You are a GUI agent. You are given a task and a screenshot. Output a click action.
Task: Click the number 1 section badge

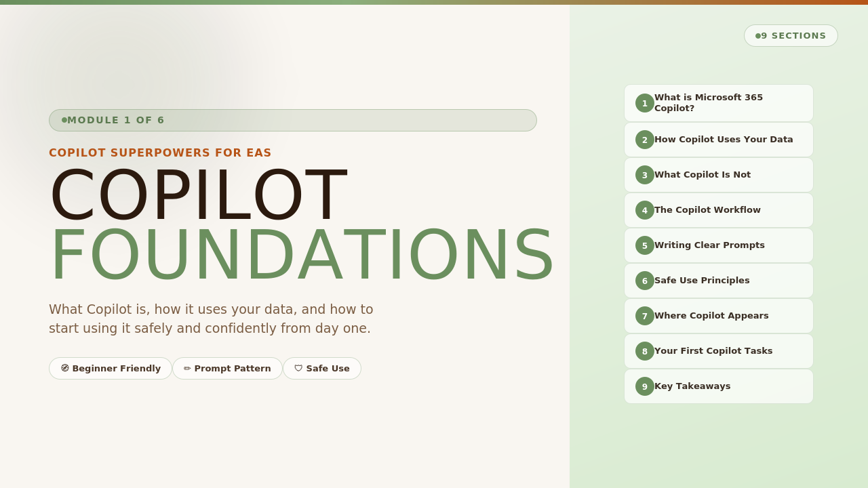click(x=645, y=103)
